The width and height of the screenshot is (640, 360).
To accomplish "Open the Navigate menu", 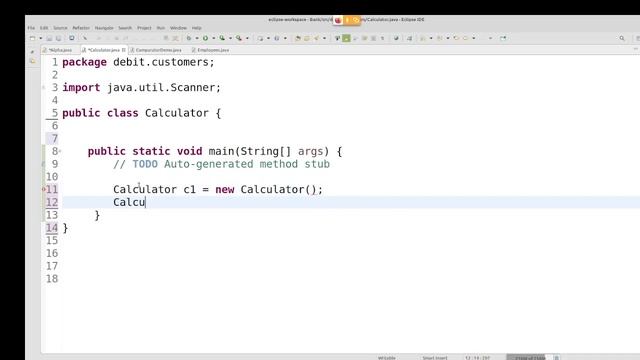I will click(104, 28).
